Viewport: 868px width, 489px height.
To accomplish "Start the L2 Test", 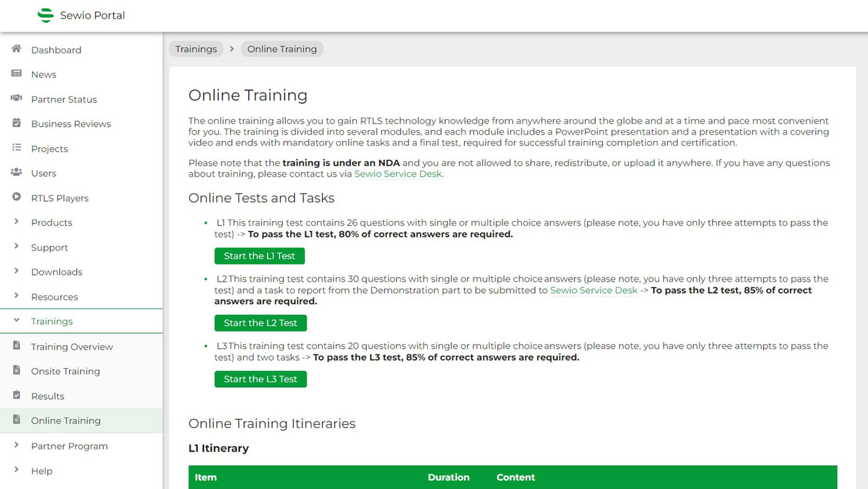I will pyautogui.click(x=260, y=323).
